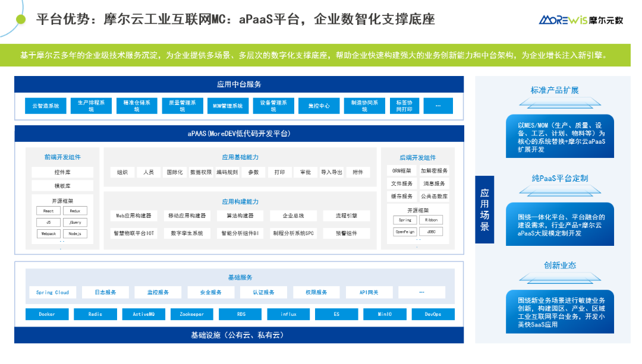
Task: Click the DevOps infrastructure box
Action: [433, 314]
